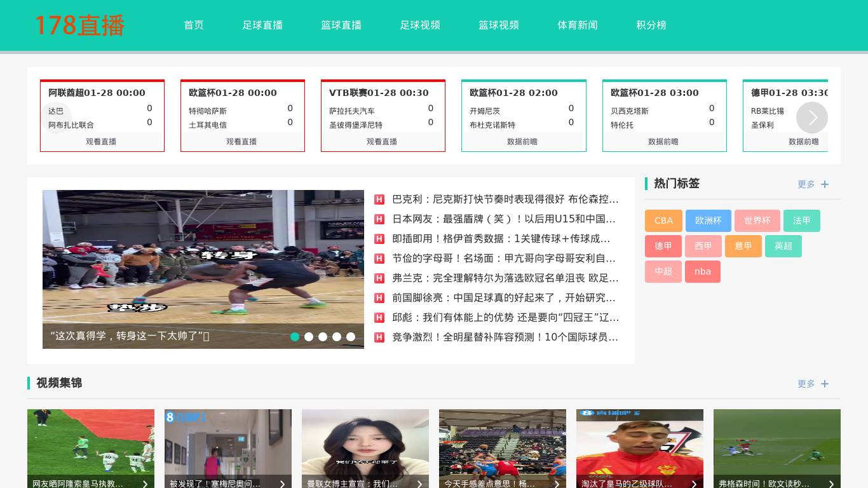Click the chevron arrow on 网友晒阿隆索 video
The width and height of the screenshot is (868, 488).
[145, 484]
